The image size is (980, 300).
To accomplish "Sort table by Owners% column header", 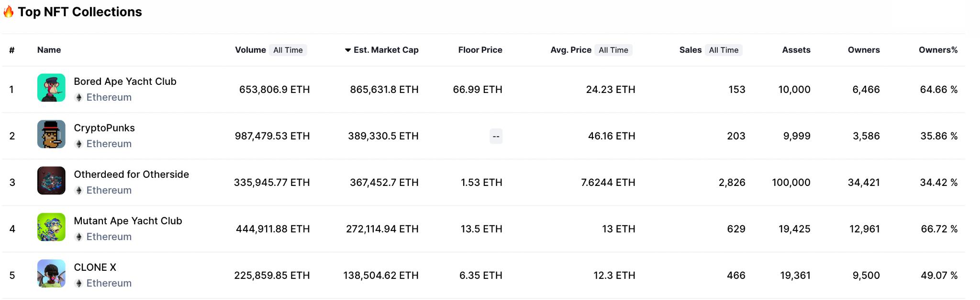I will tap(938, 50).
